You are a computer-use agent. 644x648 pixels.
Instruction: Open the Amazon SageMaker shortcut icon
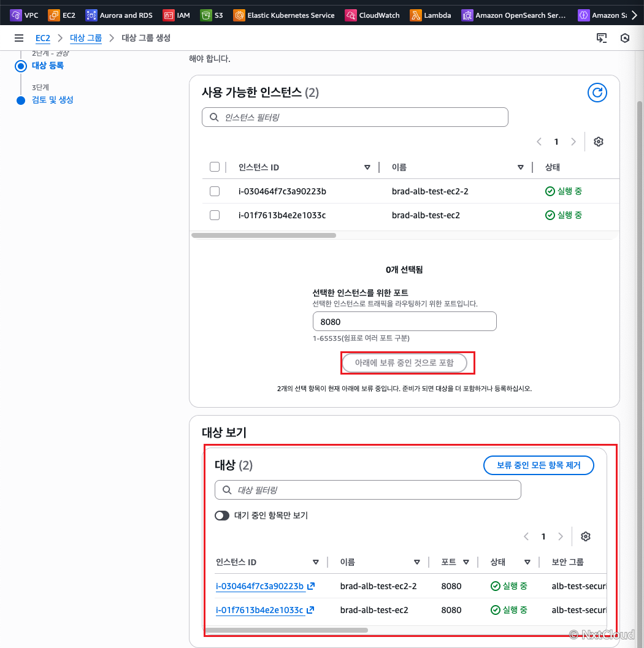583,15
